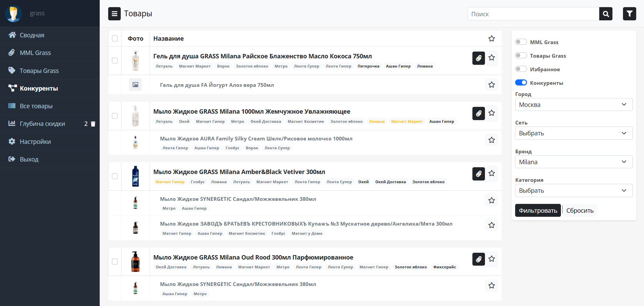
Task: Click paperclip icon for Milana Oud Rood soap
Action: pos(479,259)
